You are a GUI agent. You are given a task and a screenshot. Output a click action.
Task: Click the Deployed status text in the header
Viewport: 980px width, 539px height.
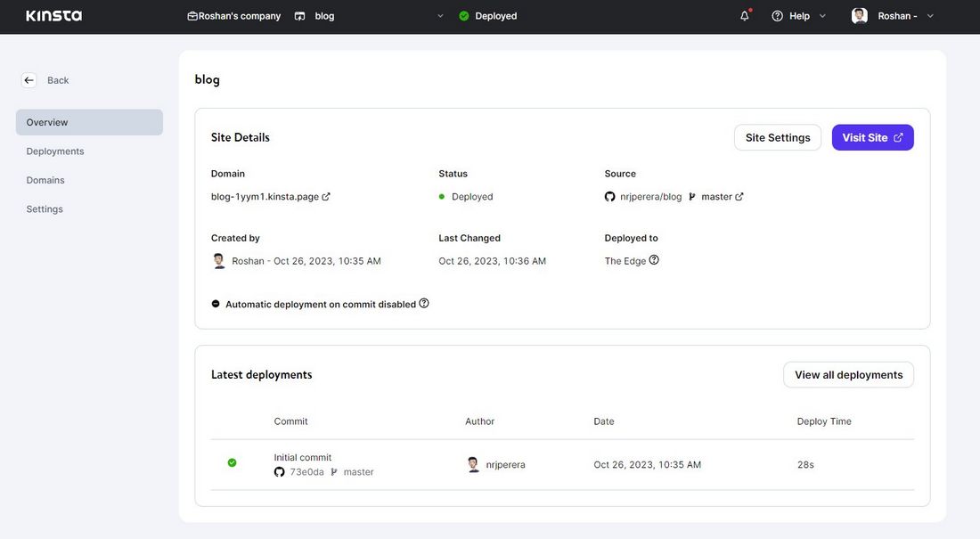tap(495, 16)
